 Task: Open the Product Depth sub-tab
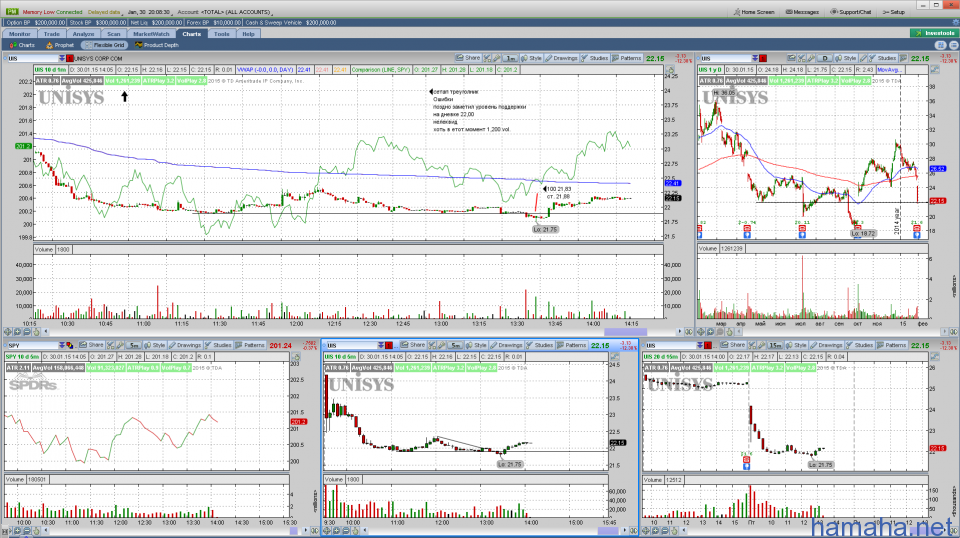click(157, 45)
